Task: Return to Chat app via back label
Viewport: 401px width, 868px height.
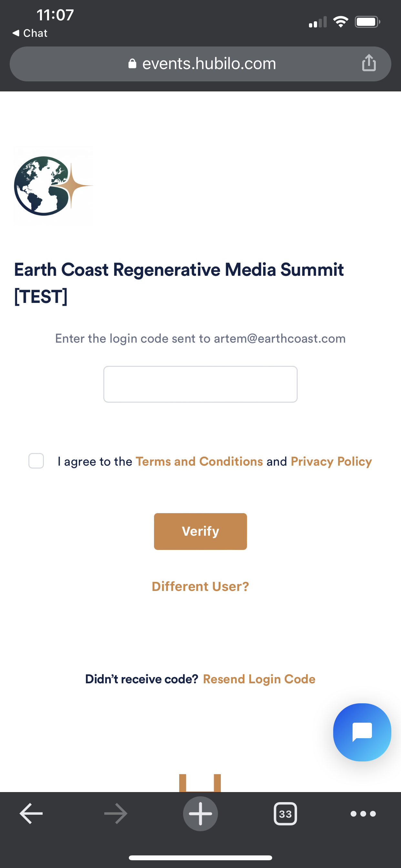Action: pos(30,33)
